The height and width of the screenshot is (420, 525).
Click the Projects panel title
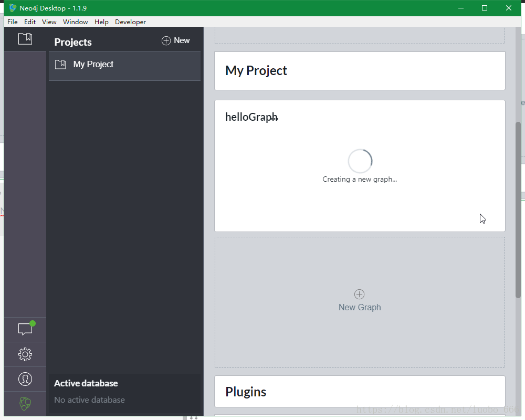click(73, 42)
